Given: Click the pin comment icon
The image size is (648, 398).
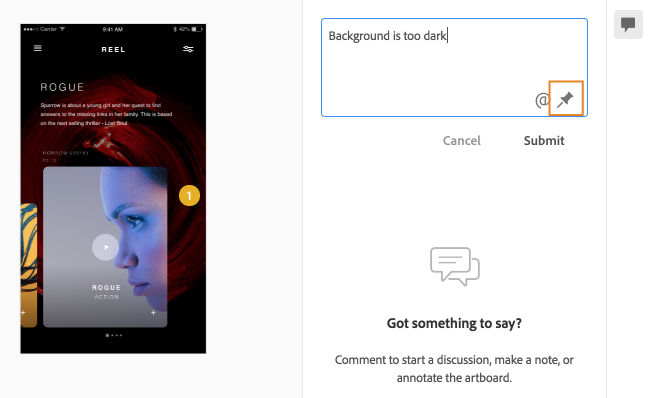Looking at the screenshot, I should tap(565, 99).
